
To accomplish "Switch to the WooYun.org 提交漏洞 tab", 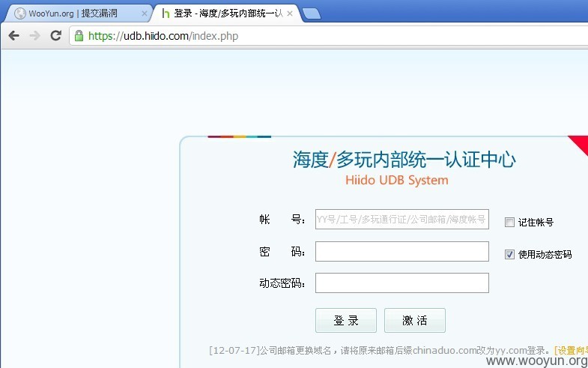I will [x=77, y=13].
